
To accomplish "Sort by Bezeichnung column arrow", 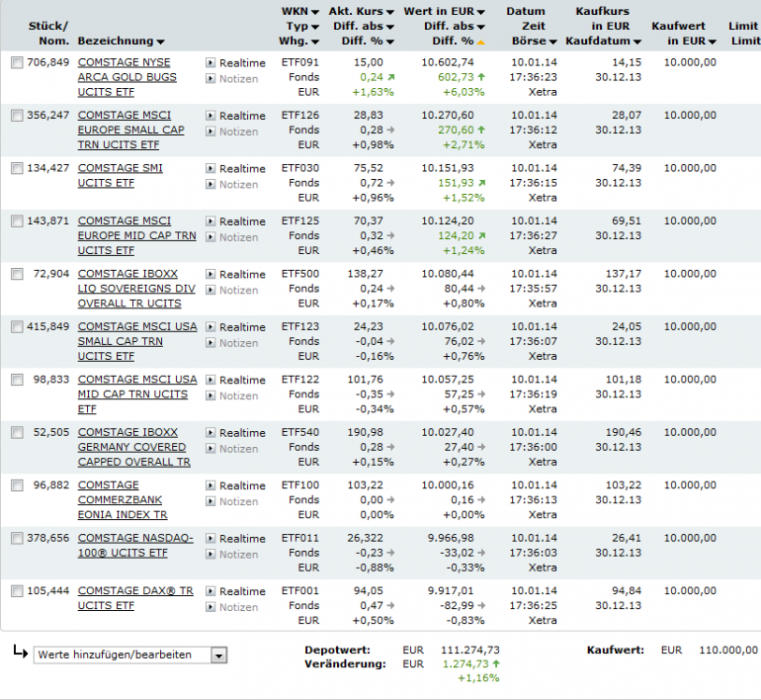I will click(x=161, y=43).
